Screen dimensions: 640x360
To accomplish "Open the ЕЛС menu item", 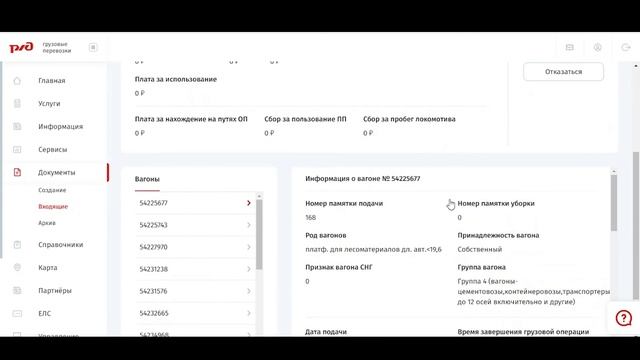I will click(44, 313).
